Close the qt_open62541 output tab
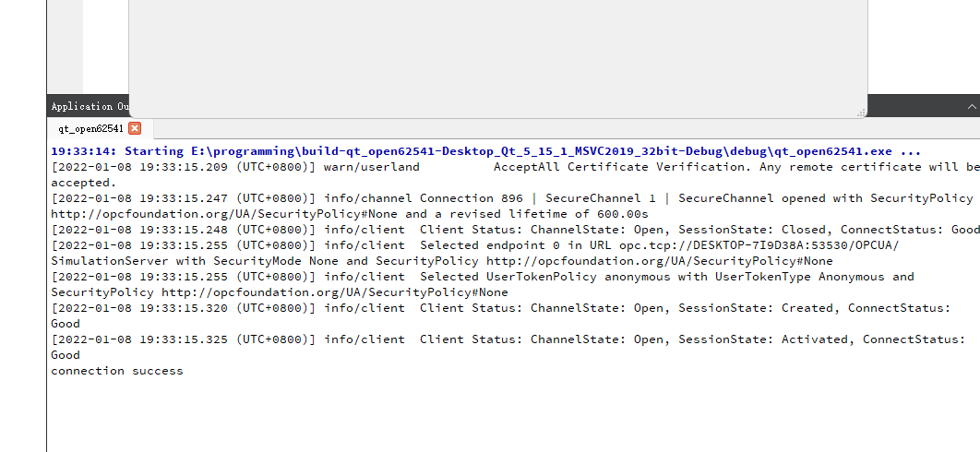 135,128
